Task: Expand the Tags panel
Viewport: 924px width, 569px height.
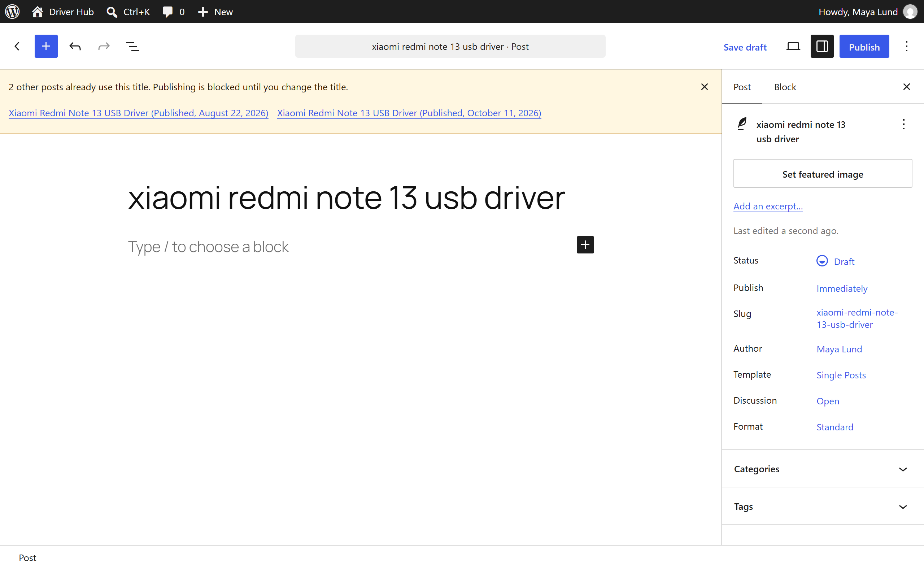Action: pyautogui.click(x=823, y=507)
